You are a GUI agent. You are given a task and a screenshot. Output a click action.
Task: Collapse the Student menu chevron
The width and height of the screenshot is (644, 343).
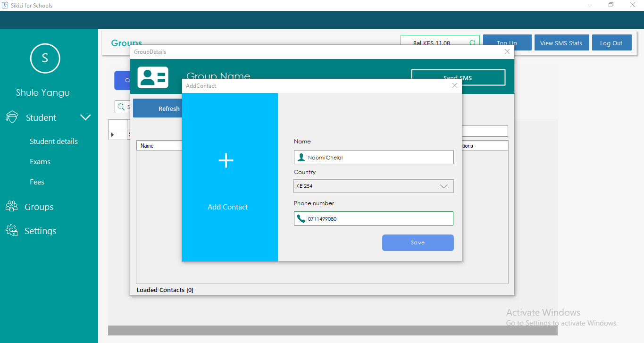coord(85,117)
